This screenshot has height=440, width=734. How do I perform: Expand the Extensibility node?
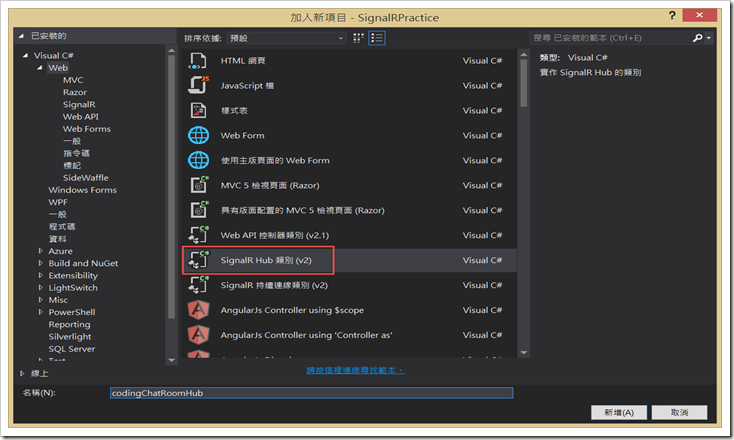click(41, 275)
